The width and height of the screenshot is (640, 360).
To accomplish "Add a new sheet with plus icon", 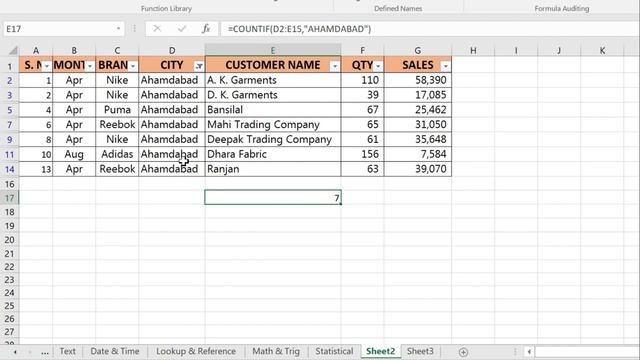I will click(x=463, y=352).
